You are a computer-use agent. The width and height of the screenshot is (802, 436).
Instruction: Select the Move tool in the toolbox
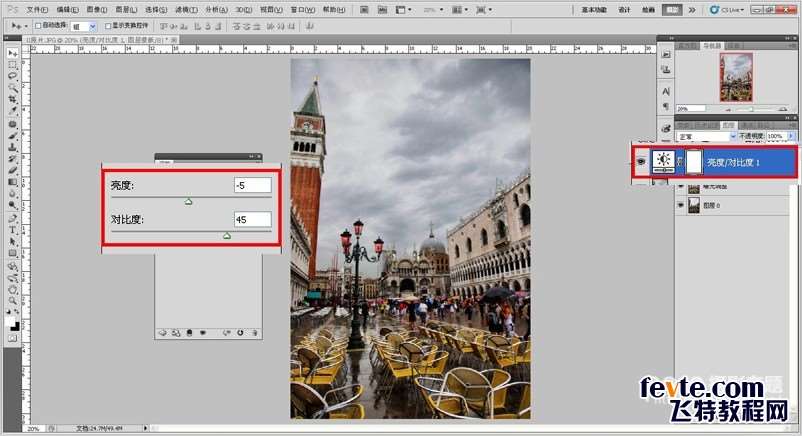click(x=12, y=53)
